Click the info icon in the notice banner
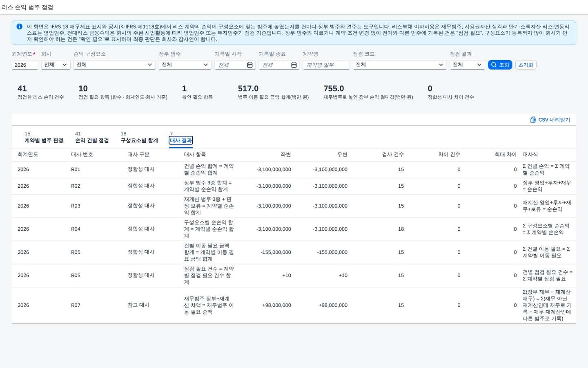Viewport: 588px width, 368px height. (19, 27)
